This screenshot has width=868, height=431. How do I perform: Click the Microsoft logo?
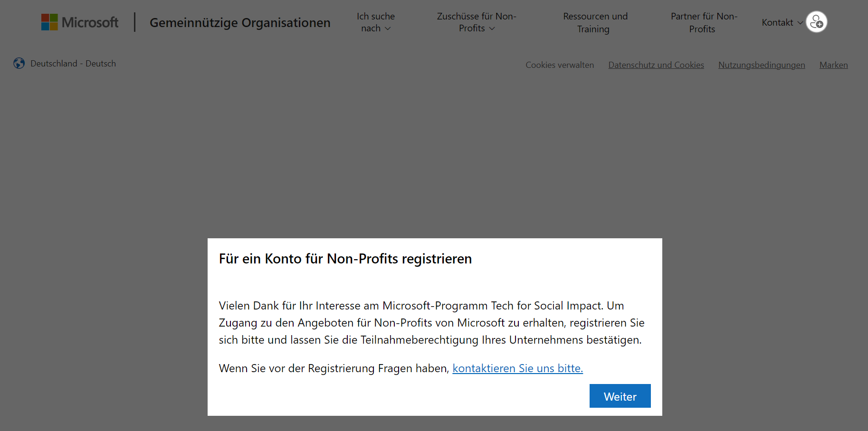(x=80, y=22)
